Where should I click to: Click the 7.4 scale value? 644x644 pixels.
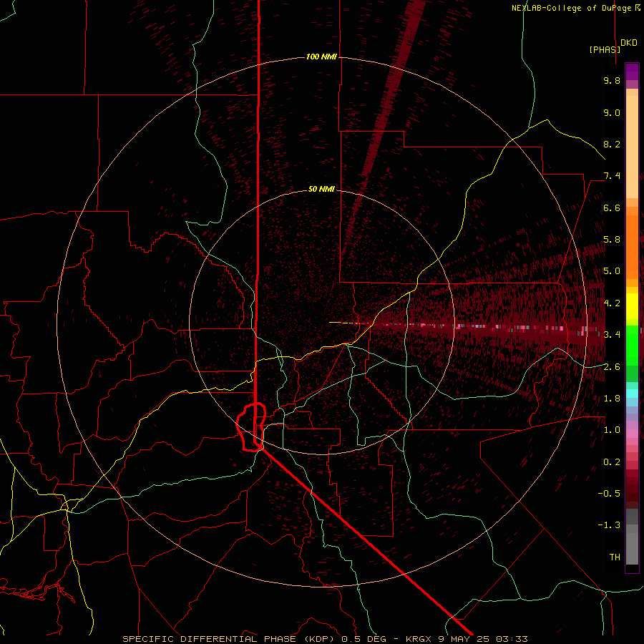point(612,176)
